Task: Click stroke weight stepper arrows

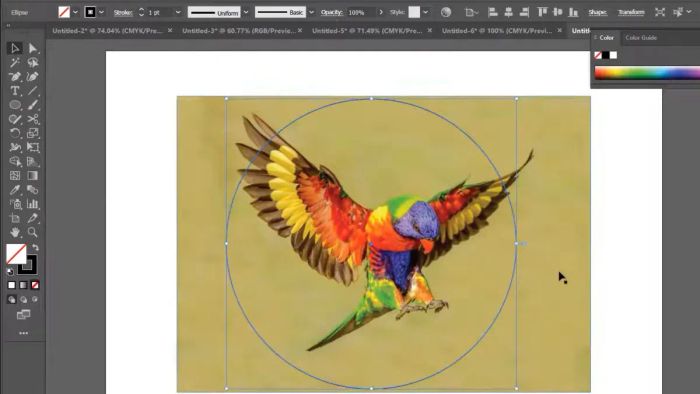Action: pyautogui.click(x=142, y=12)
